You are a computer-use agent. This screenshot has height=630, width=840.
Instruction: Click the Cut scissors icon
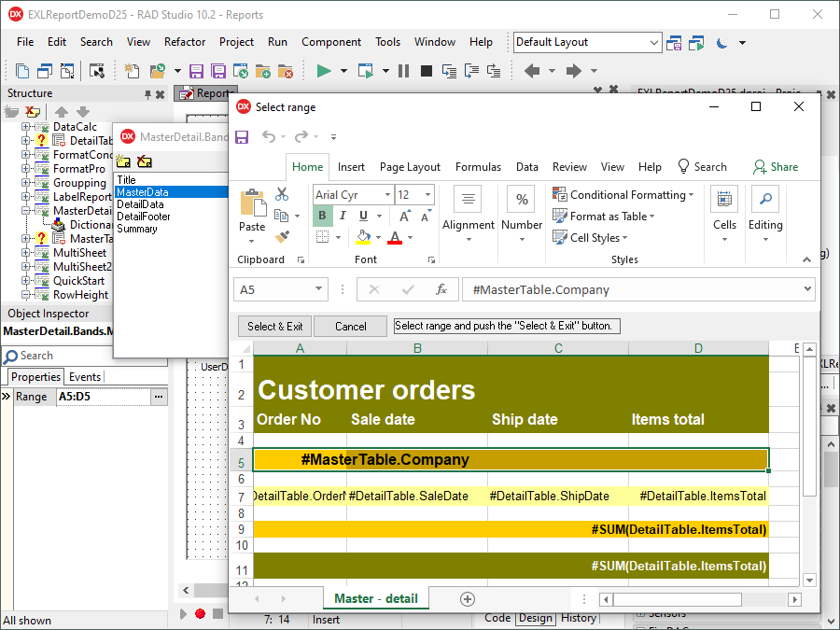click(282, 194)
